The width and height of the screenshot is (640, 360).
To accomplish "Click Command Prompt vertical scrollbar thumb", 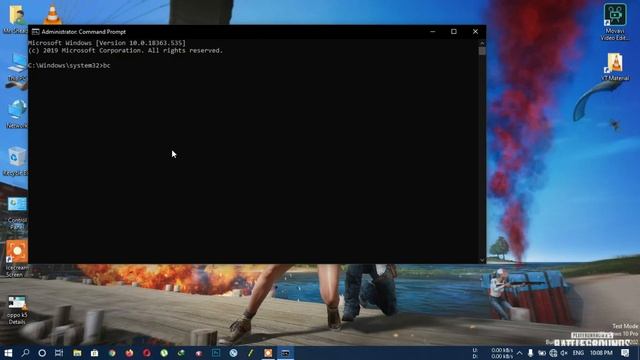I will tap(482, 51).
